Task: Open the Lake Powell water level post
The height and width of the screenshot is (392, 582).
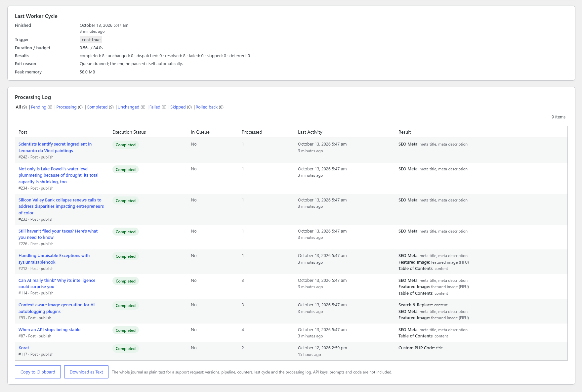Action: pos(59,175)
